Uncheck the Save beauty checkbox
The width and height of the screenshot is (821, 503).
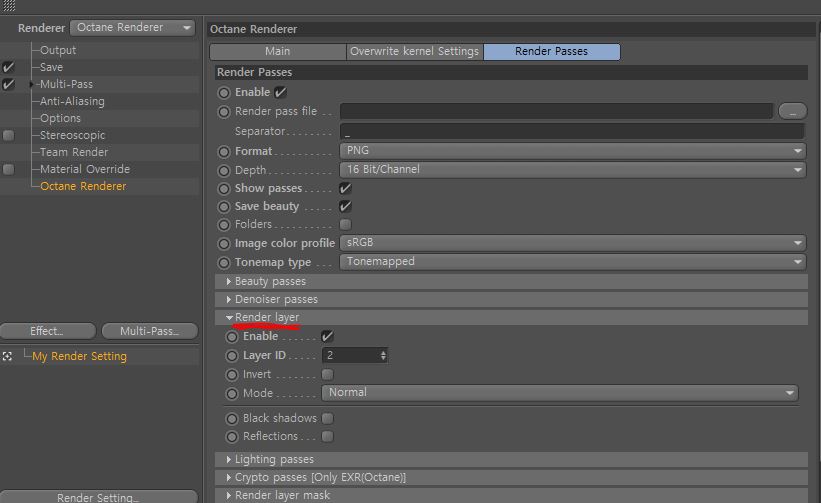point(345,206)
